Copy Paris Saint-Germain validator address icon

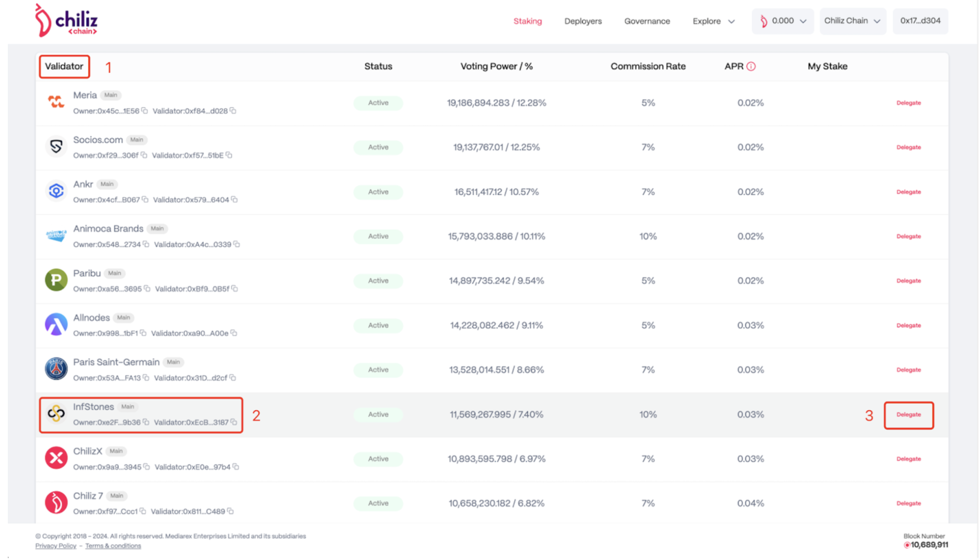(x=233, y=378)
